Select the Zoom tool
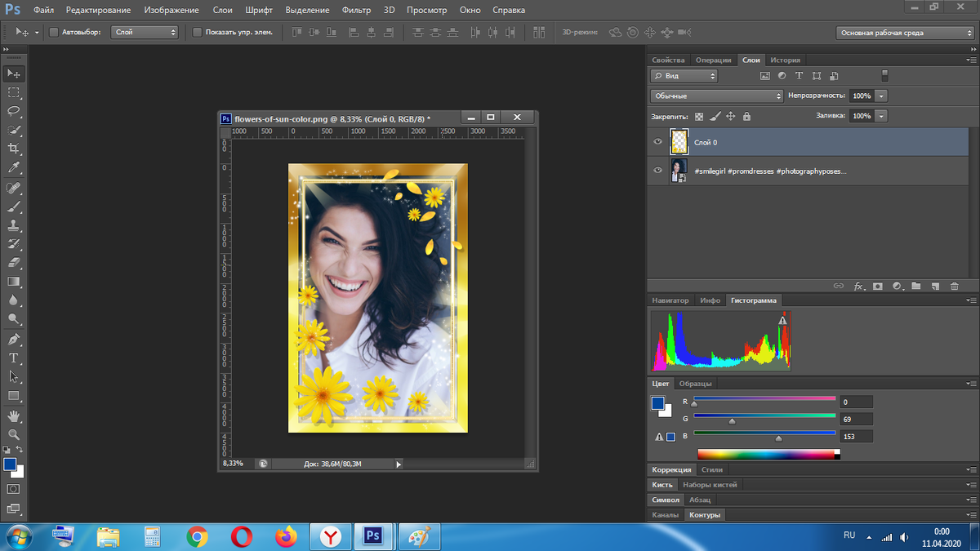The width and height of the screenshot is (980, 551). click(14, 435)
